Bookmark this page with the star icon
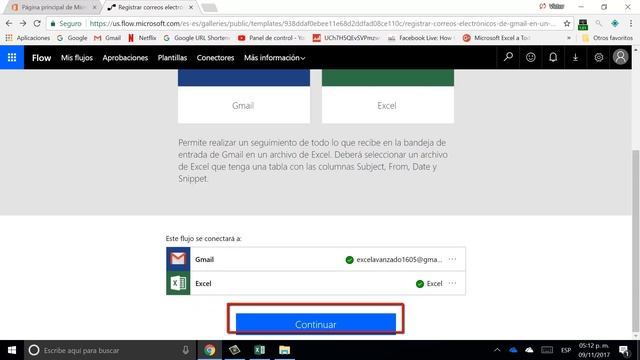The height and width of the screenshot is (360, 640). coord(567,24)
